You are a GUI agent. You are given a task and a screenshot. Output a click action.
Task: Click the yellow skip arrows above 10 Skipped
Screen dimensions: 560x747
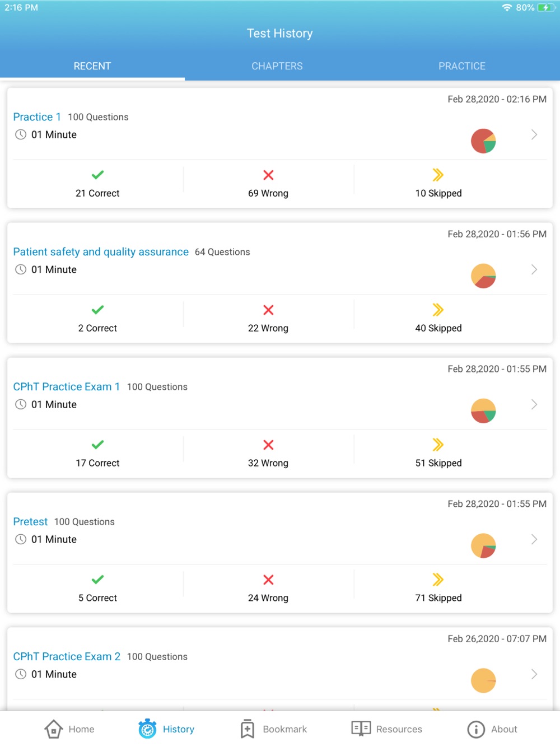point(438,175)
